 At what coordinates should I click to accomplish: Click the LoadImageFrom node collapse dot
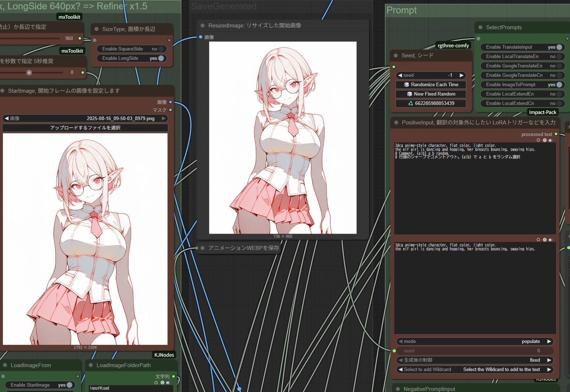point(5,365)
